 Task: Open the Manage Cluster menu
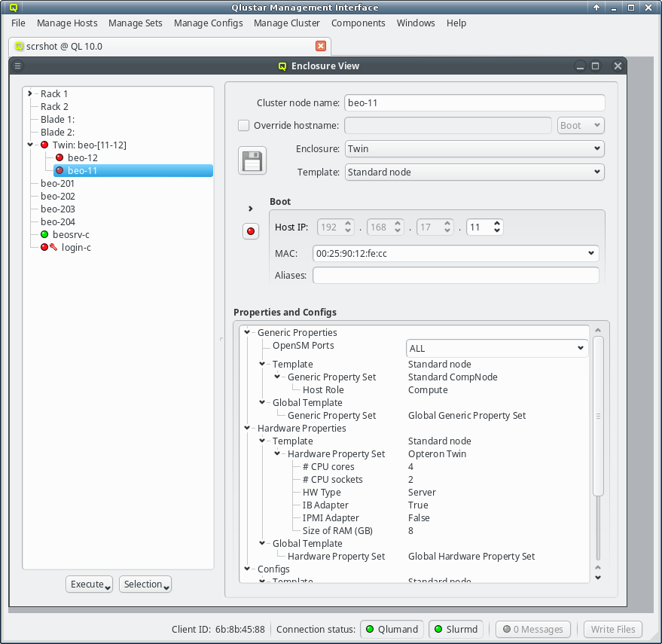pyautogui.click(x=287, y=23)
